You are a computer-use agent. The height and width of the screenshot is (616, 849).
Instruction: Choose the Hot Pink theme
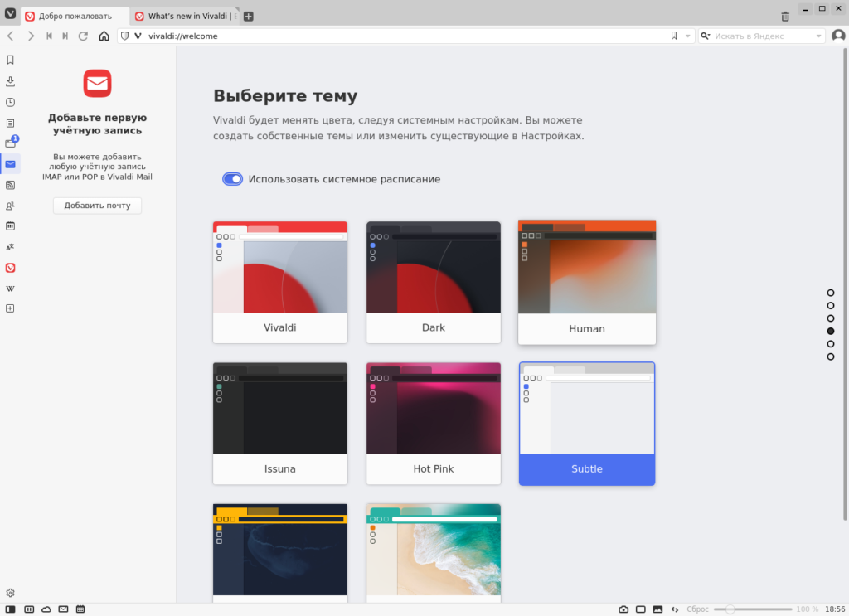point(433,424)
